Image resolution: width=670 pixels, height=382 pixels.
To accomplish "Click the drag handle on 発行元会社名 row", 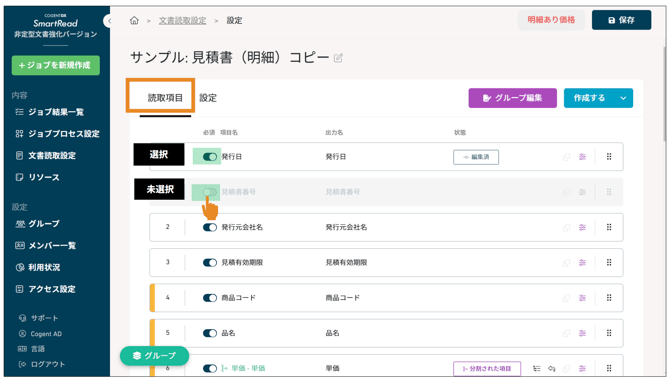I will pyautogui.click(x=609, y=227).
